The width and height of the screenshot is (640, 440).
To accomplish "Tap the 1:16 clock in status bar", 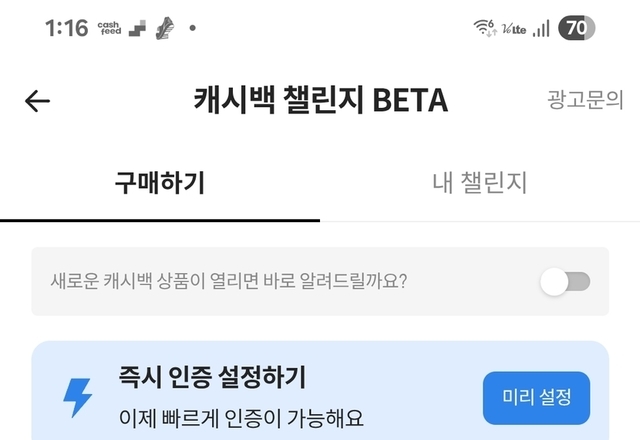I will click(67, 28).
